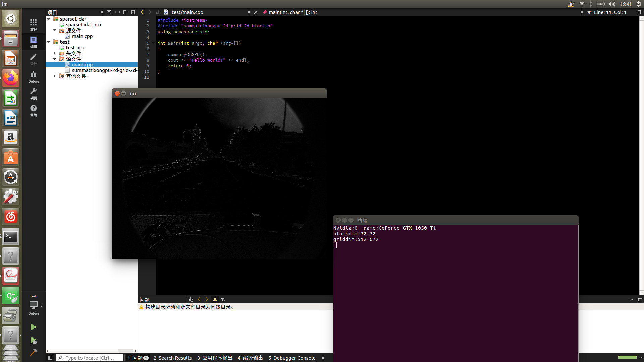Viewport: 644px width, 362px height.
Task: Open Debug mode in mode selector
Action: pyautogui.click(x=33, y=77)
